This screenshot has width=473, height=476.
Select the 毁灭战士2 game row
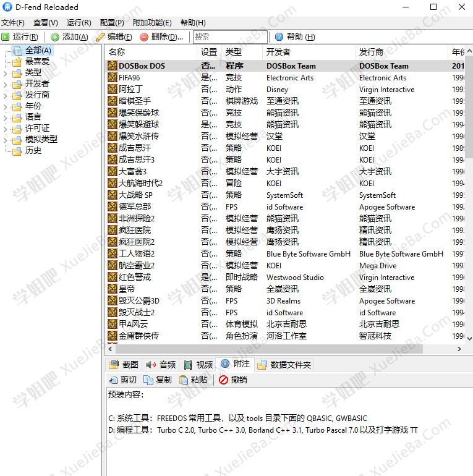[286, 312]
